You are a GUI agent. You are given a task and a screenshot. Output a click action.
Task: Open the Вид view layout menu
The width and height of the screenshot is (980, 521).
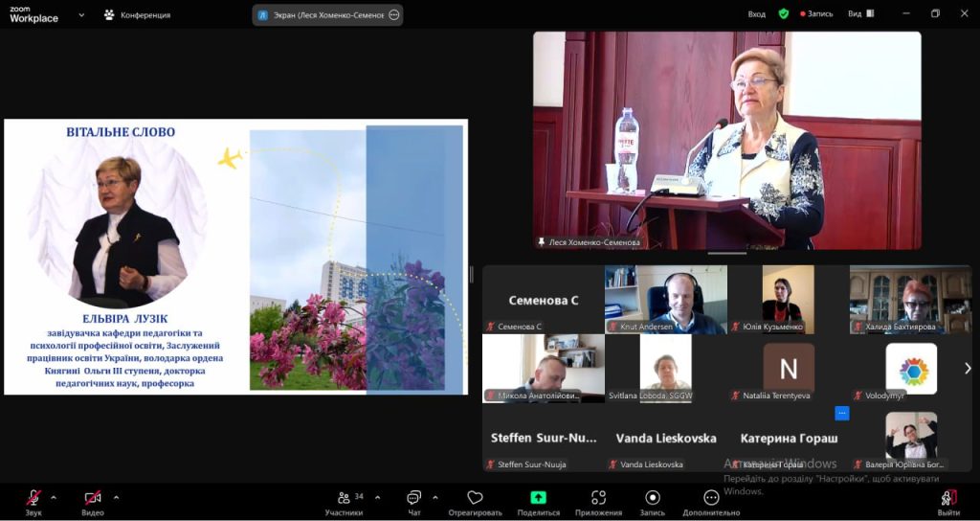tap(860, 14)
